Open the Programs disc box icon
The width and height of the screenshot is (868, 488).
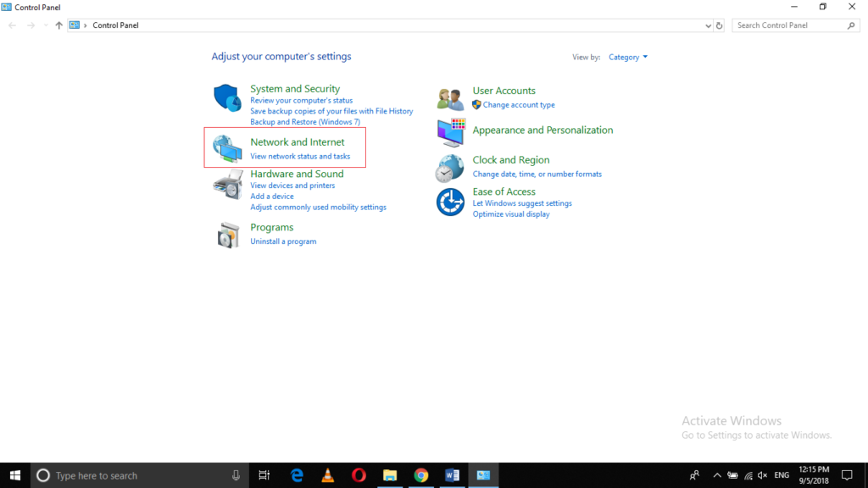(x=227, y=236)
